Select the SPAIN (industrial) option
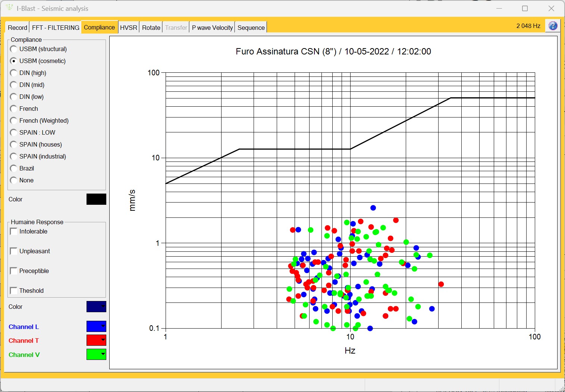Viewport: 565px width, 392px height. click(14, 156)
